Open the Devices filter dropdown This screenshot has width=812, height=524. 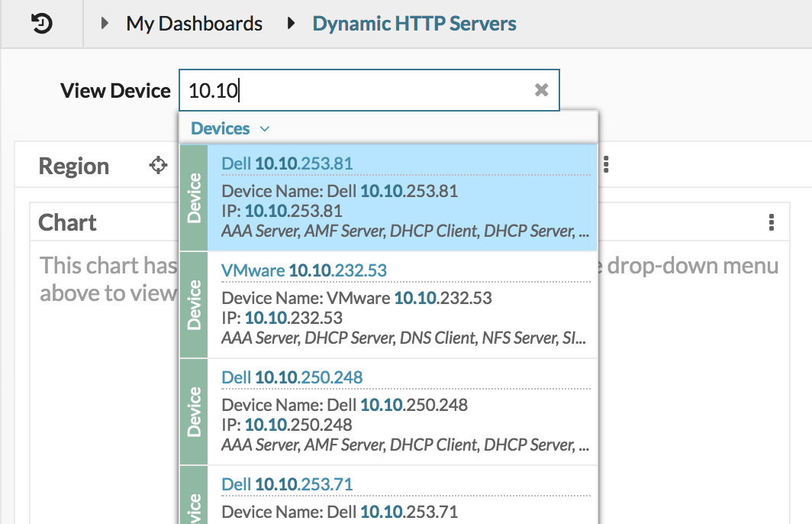pos(230,128)
